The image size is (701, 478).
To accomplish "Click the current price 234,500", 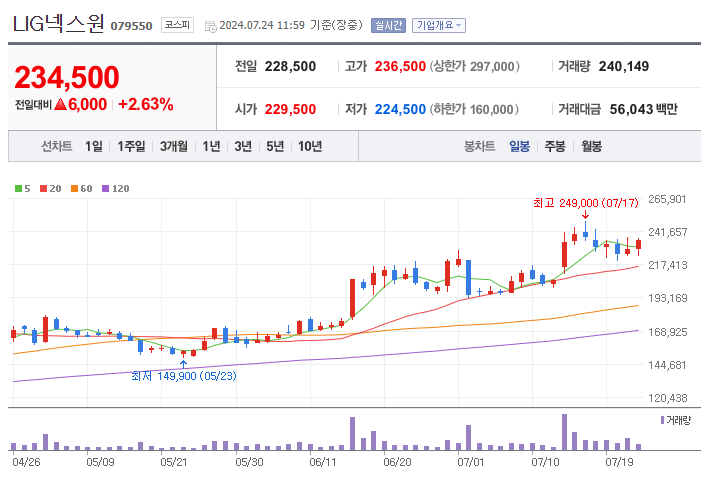I will coord(67,77).
